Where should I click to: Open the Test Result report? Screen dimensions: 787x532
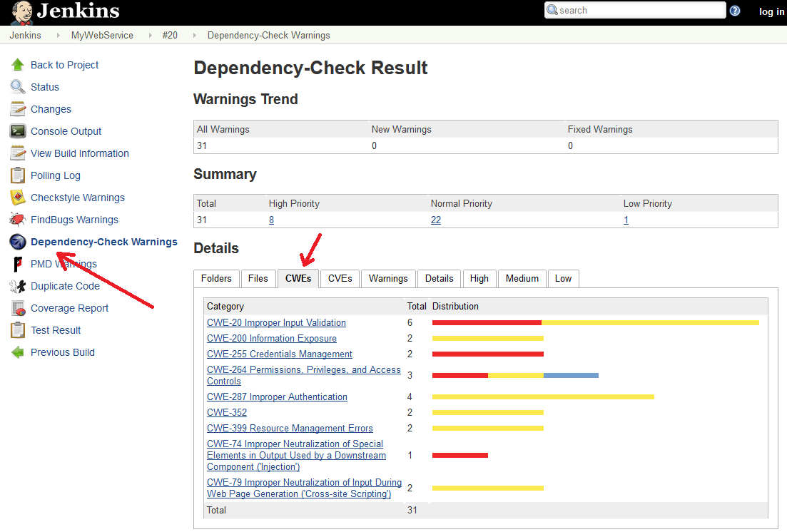click(x=17, y=329)
